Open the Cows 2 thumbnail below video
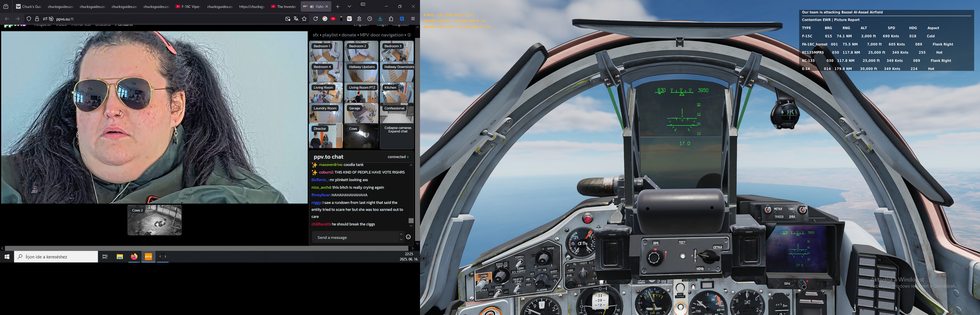 pos(155,220)
